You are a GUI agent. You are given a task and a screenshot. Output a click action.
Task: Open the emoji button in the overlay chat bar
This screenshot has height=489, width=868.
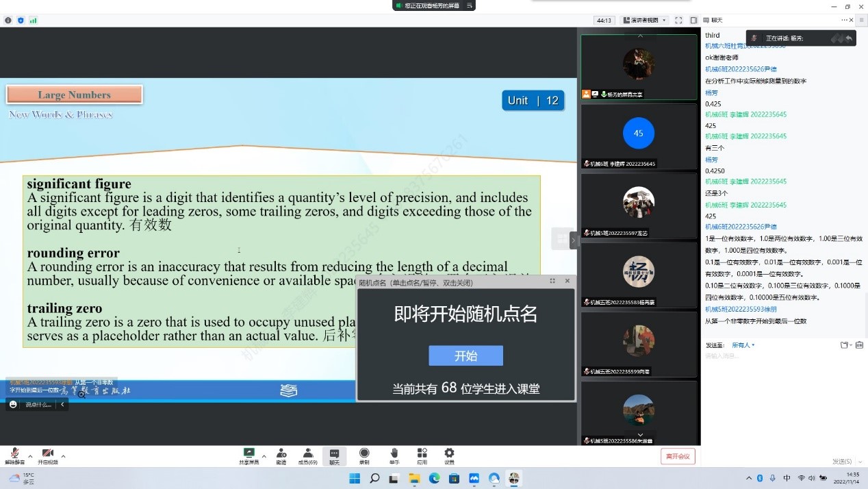tap(13, 405)
